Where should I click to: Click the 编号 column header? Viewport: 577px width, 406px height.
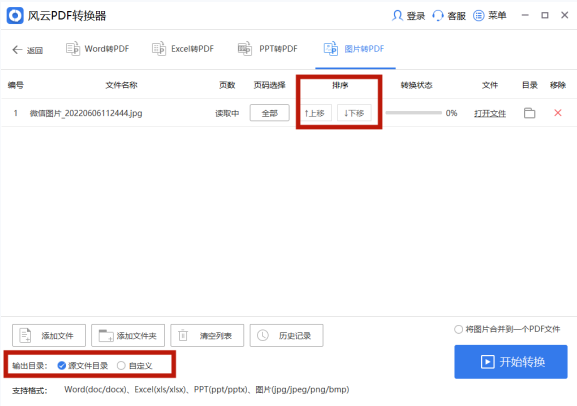[16, 85]
